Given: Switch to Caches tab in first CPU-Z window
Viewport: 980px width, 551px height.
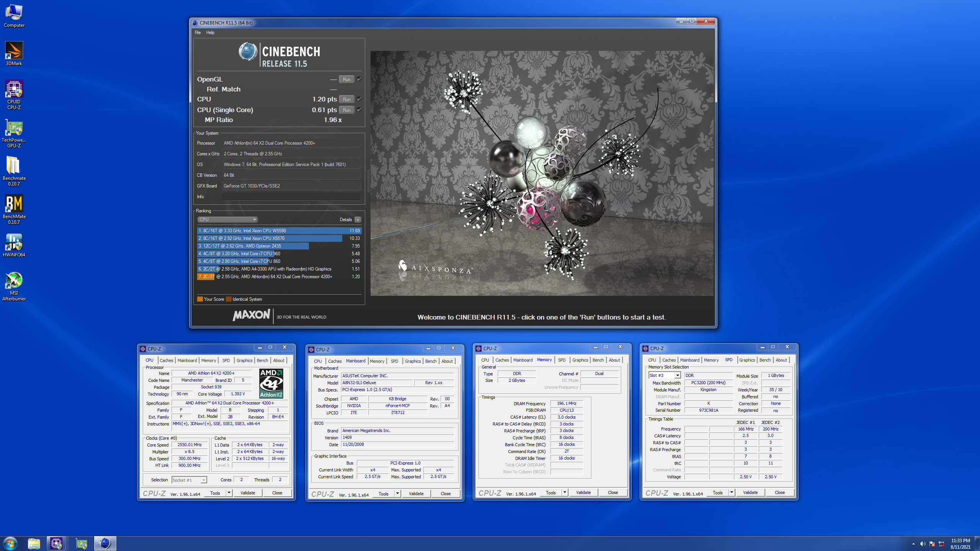Looking at the screenshot, I should 167,360.
